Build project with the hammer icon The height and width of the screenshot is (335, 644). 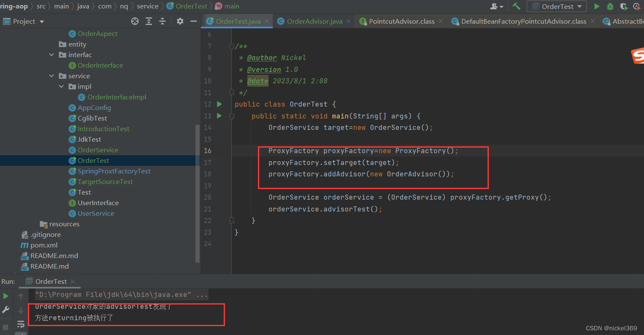(x=516, y=6)
